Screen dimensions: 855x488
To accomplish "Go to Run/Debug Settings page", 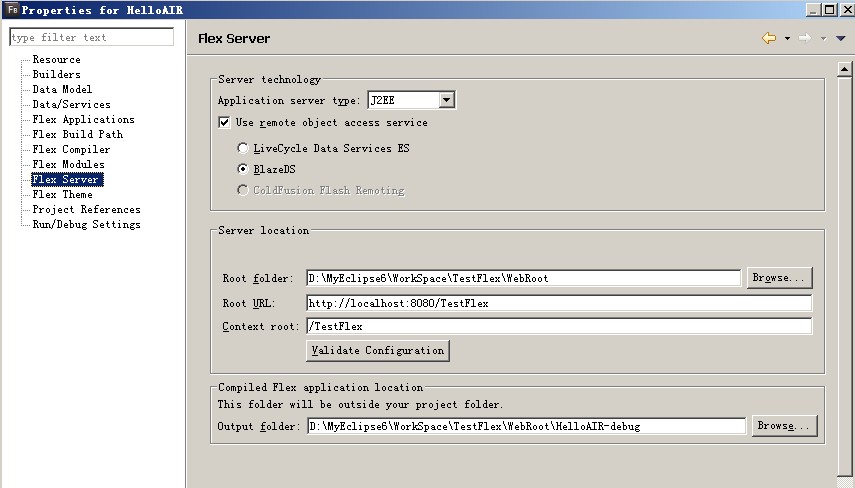I will pyautogui.click(x=86, y=224).
